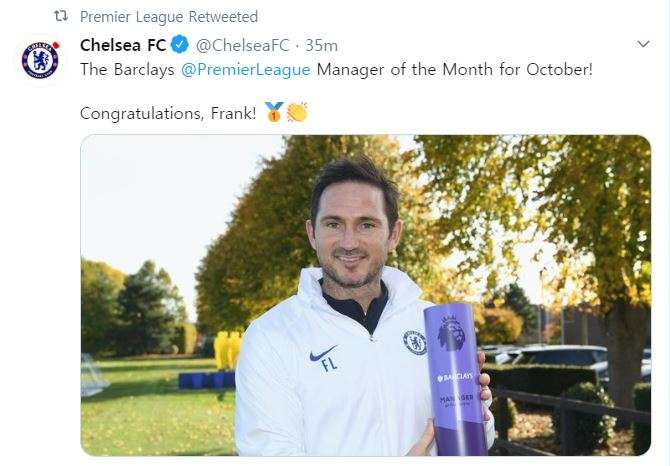Image resolution: width=670 pixels, height=466 pixels.
Task: Click the @ChelseaFC handle
Action: click(x=242, y=45)
